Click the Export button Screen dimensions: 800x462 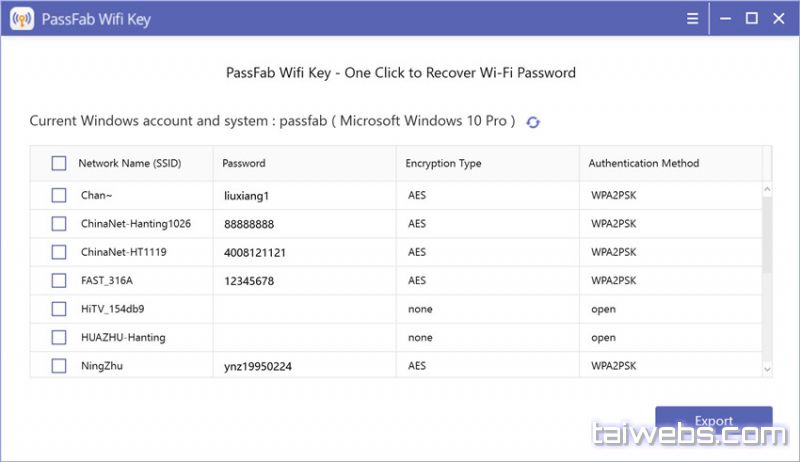[x=713, y=421]
